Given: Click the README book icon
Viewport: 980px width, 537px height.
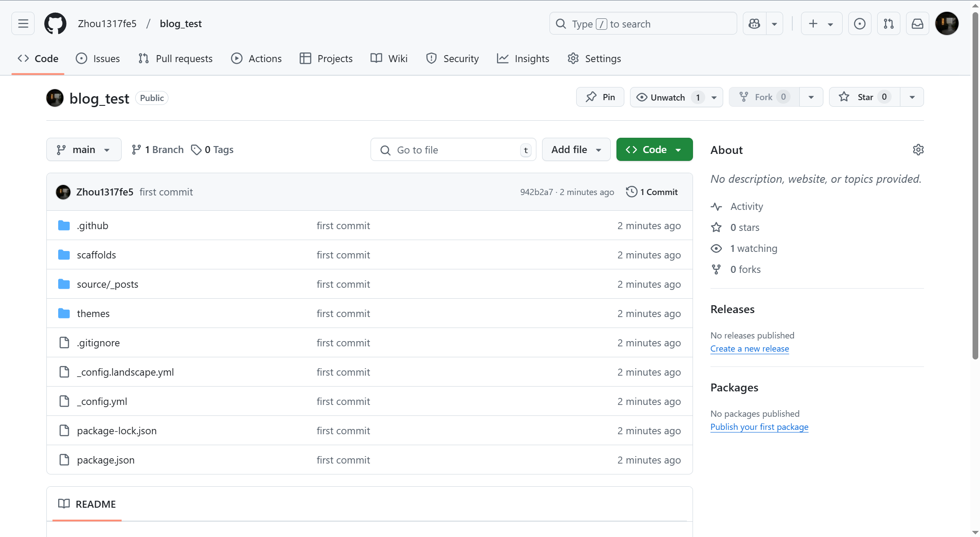Looking at the screenshot, I should [64, 504].
